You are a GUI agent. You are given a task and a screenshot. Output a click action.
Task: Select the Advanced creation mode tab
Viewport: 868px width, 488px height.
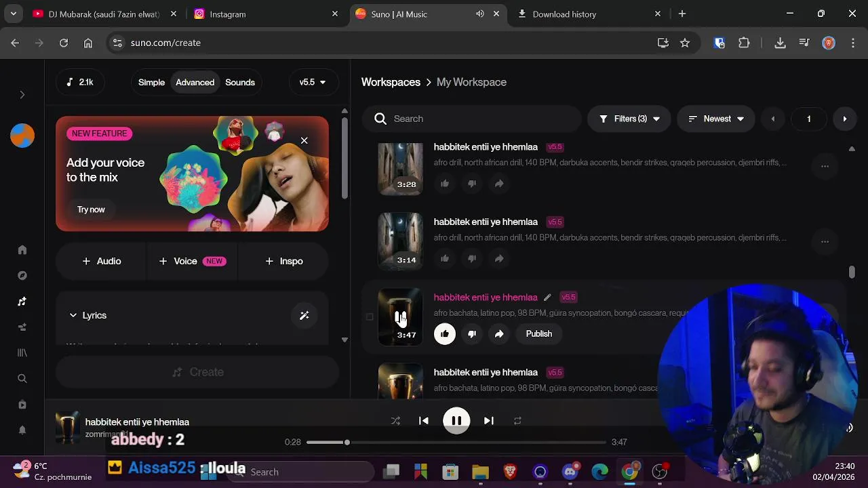click(x=195, y=82)
